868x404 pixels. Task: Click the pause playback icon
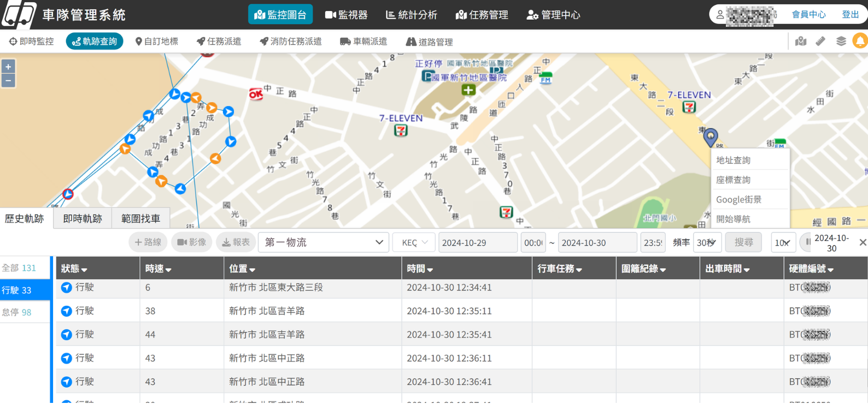coord(807,242)
